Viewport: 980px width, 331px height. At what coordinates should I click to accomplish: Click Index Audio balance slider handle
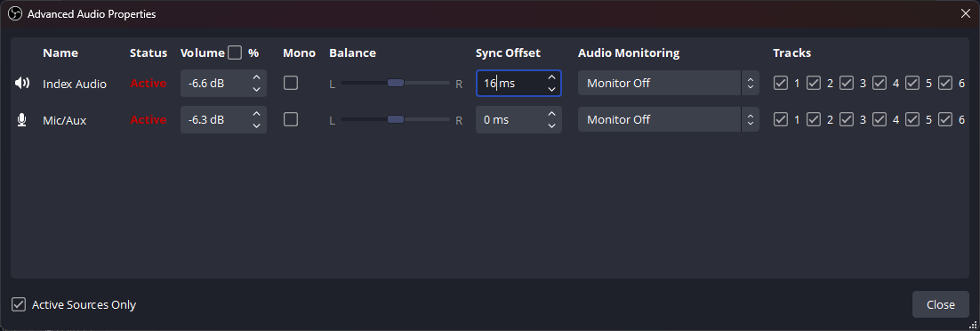[x=396, y=83]
